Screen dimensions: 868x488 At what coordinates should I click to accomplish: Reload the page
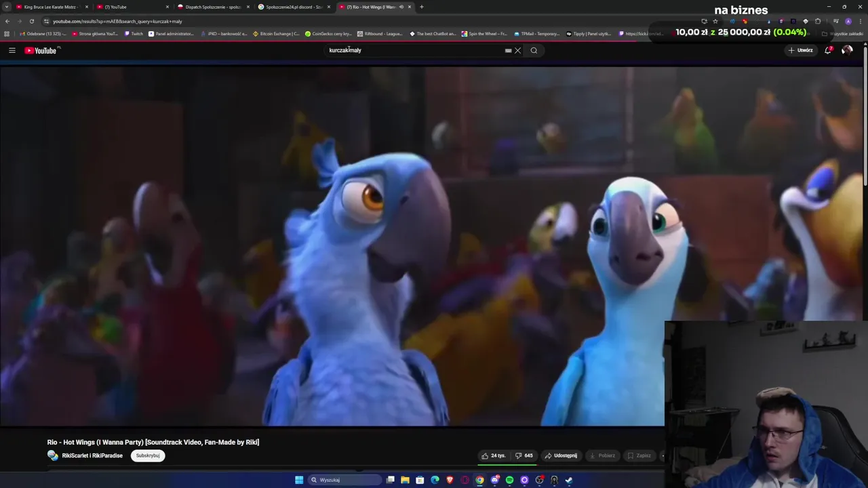point(31,21)
